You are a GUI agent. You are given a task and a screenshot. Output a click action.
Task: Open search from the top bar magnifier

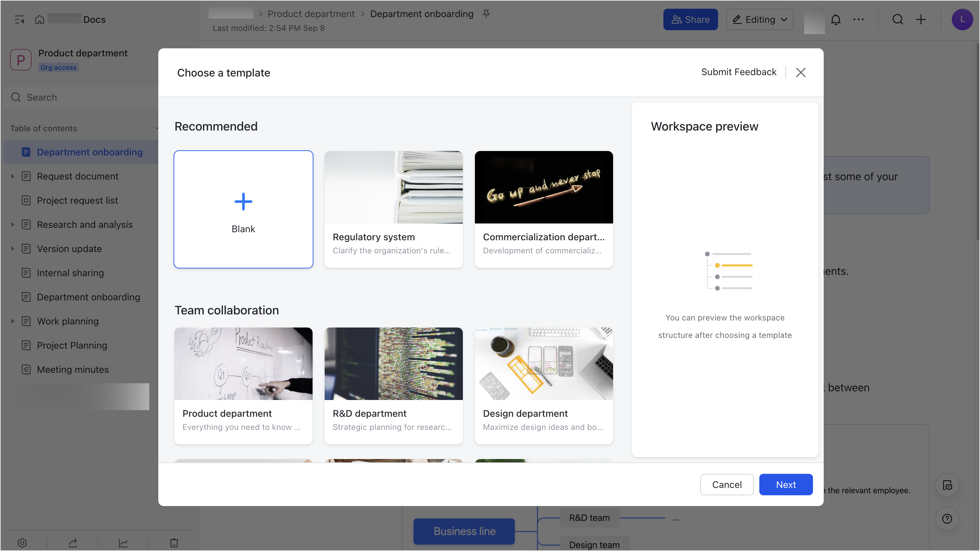pos(897,19)
